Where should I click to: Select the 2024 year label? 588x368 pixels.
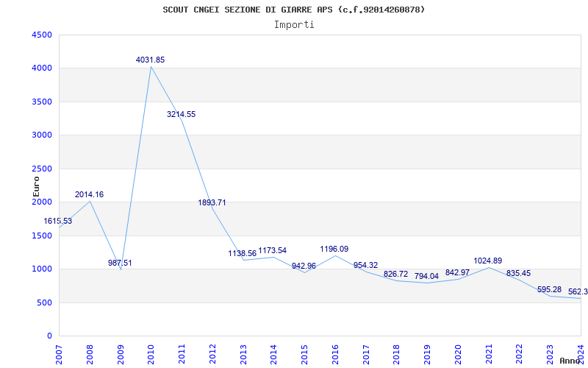(x=581, y=355)
